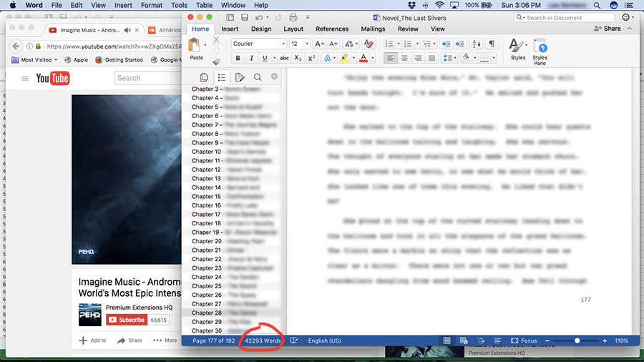
Task: Open the Mailings ribbon tab
Action: (373, 29)
